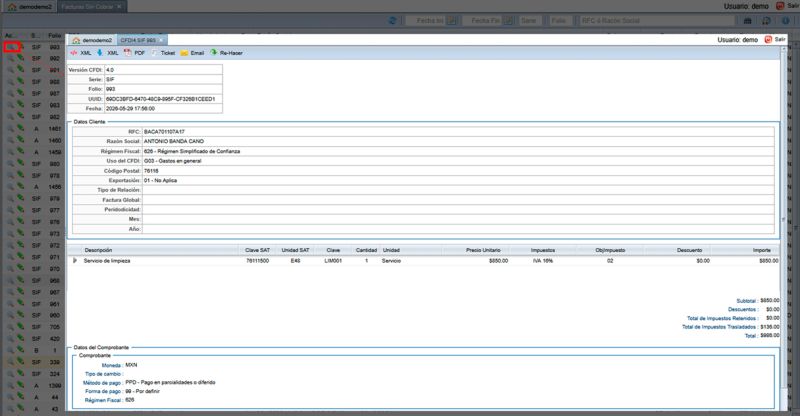Click the green tag icon in folio 1460 row
800x416 pixels.
[x=20, y=140]
